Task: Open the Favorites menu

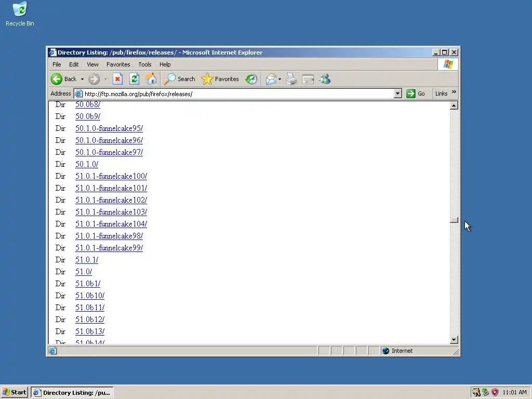Action: tap(118, 64)
